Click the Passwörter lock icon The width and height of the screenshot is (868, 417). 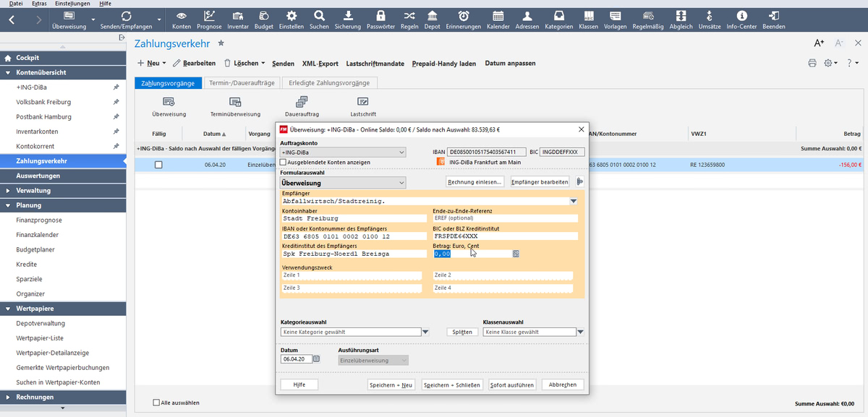coord(380,16)
